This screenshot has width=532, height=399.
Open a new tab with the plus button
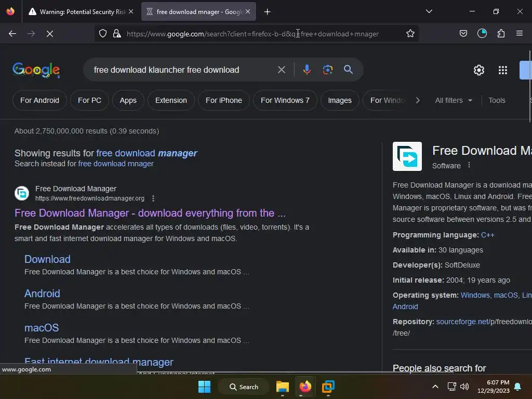268,12
